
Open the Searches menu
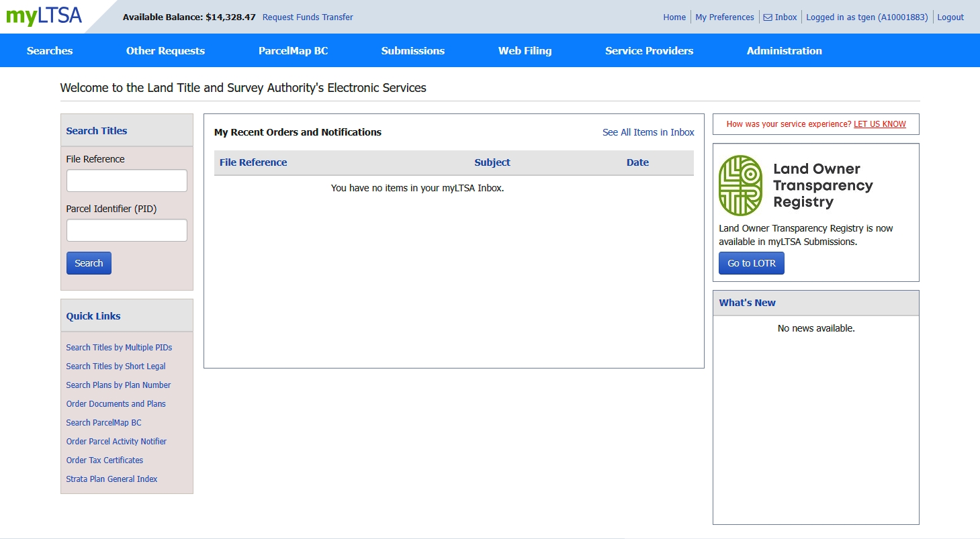50,50
